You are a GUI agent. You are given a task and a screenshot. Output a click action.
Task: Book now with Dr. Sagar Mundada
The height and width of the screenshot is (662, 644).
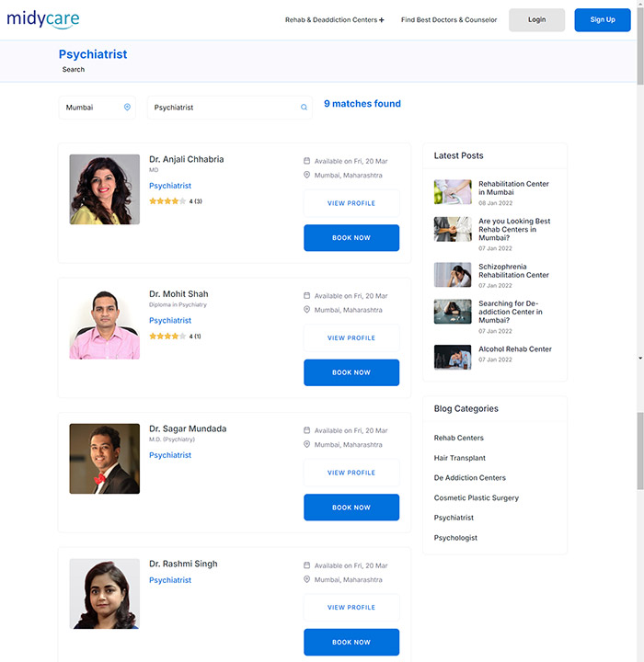[x=351, y=508]
